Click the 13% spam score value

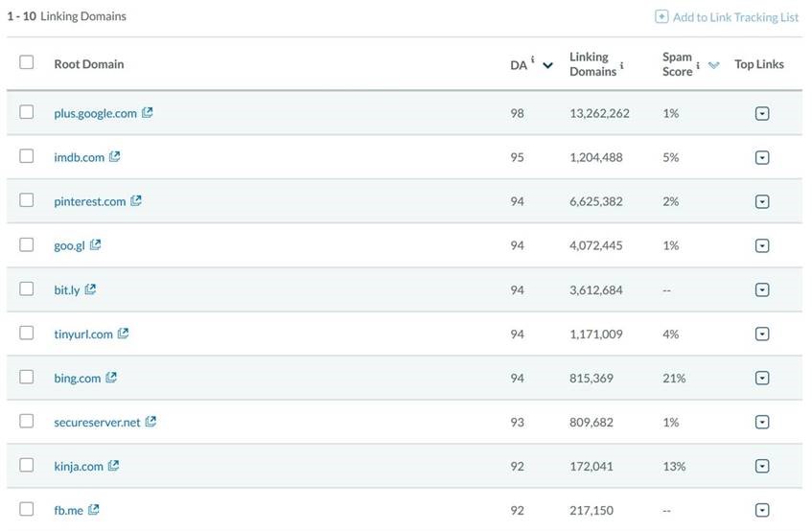[x=674, y=467]
